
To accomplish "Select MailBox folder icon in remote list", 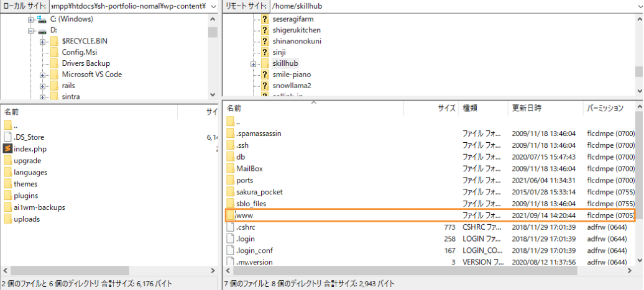I will tap(231, 168).
